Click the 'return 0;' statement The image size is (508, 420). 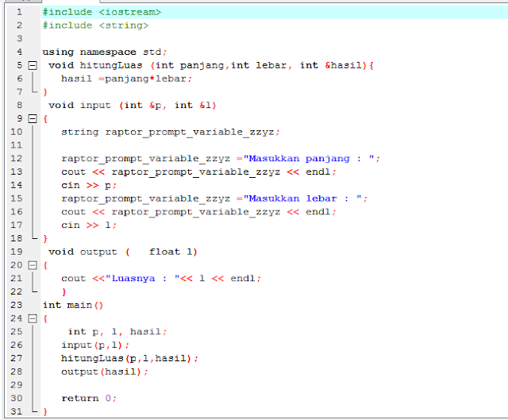pyautogui.click(x=89, y=399)
